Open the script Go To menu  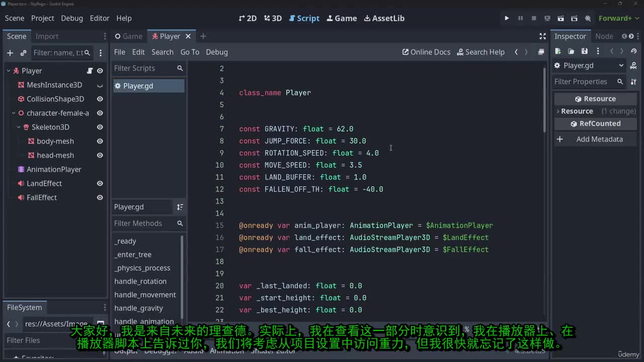(x=190, y=52)
